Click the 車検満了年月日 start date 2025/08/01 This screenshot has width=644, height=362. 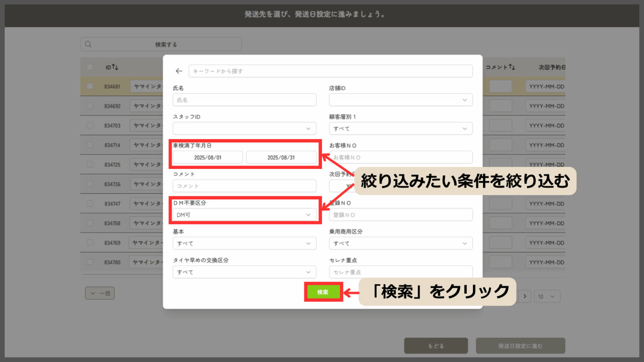coord(208,157)
